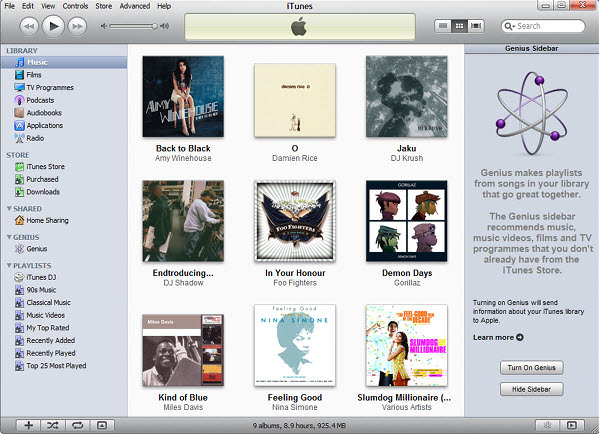The width and height of the screenshot is (599, 434).
Task: Click the Hide Sidebar button
Action: click(x=531, y=389)
